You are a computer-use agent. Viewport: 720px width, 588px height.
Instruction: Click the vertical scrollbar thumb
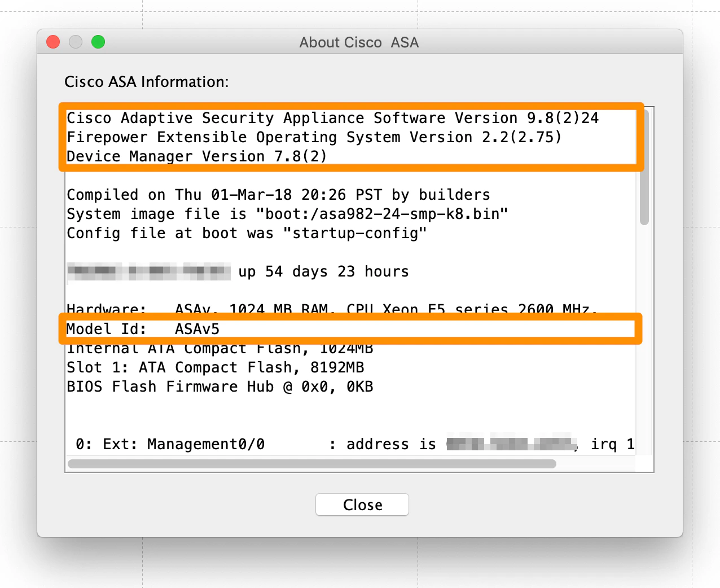coord(644,166)
